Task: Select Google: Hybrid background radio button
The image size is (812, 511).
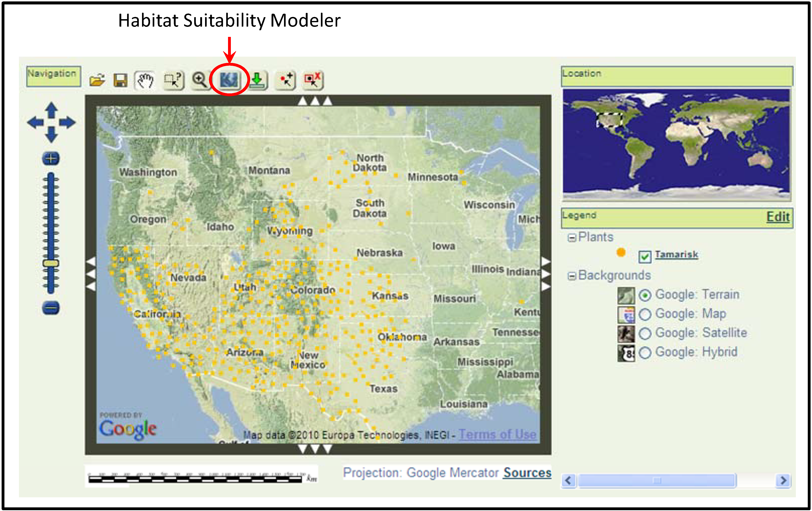Action: click(645, 353)
